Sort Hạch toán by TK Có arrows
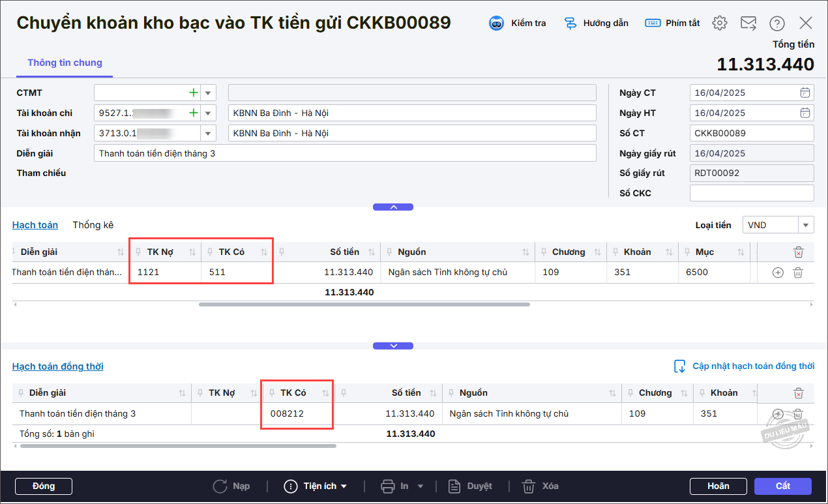 click(x=264, y=252)
